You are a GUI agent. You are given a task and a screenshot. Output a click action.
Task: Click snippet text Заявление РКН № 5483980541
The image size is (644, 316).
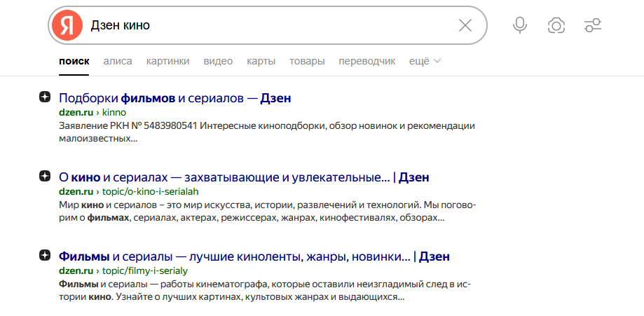coord(130,125)
